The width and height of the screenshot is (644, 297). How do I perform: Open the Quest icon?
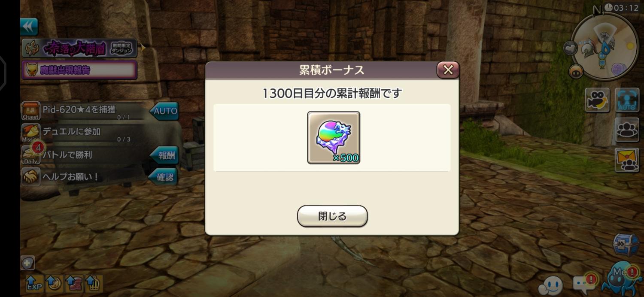click(31, 111)
